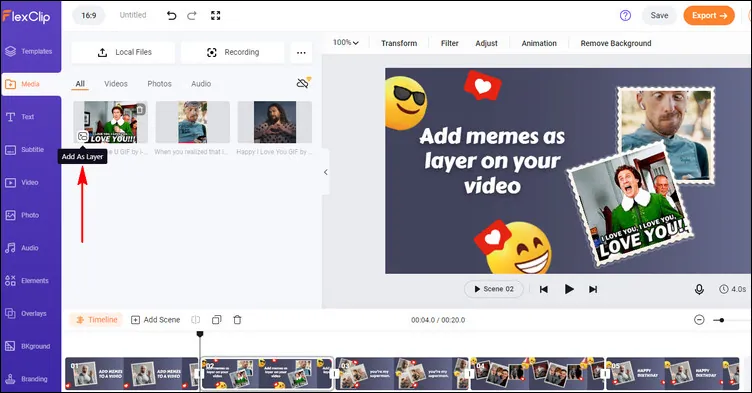The width and height of the screenshot is (752, 393).
Task: Select scene 02 in the timeline
Action: pyautogui.click(x=267, y=373)
